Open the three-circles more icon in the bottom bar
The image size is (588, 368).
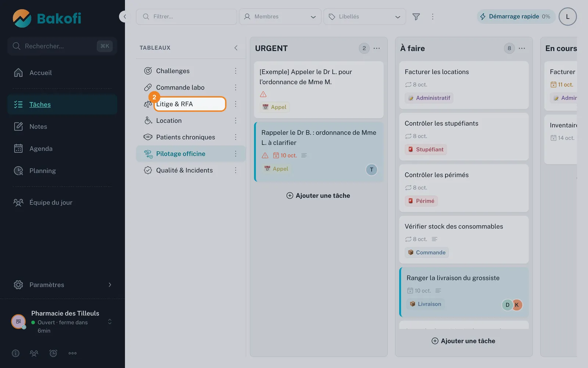pyautogui.click(x=72, y=353)
